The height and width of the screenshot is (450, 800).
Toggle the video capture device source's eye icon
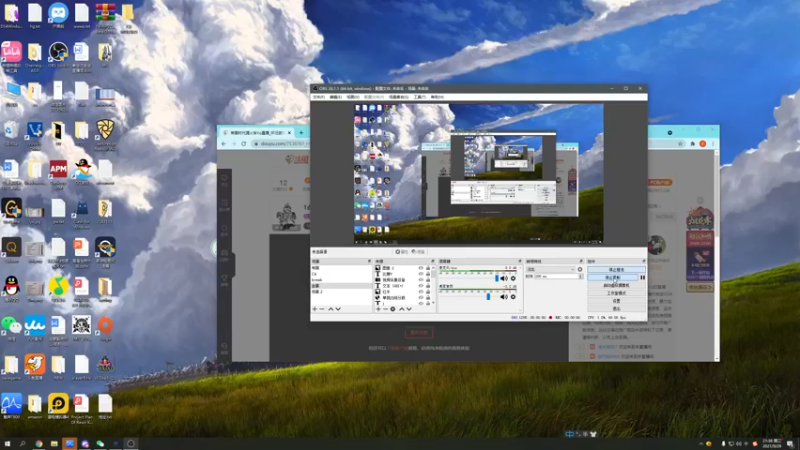421,280
